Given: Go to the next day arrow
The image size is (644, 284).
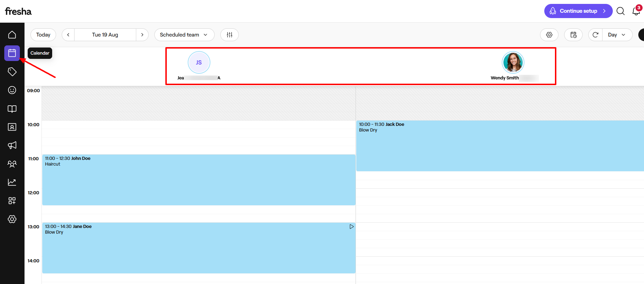Looking at the screenshot, I should click(x=142, y=35).
